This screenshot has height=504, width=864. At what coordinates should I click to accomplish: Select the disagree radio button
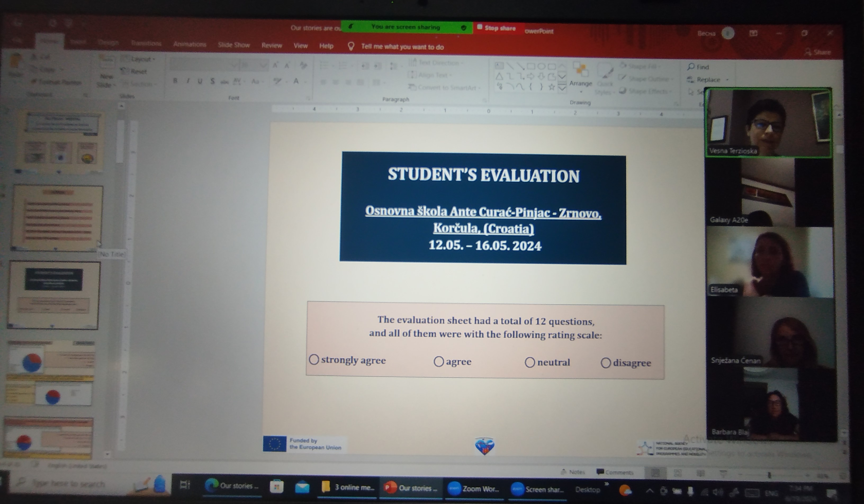point(606,363)
